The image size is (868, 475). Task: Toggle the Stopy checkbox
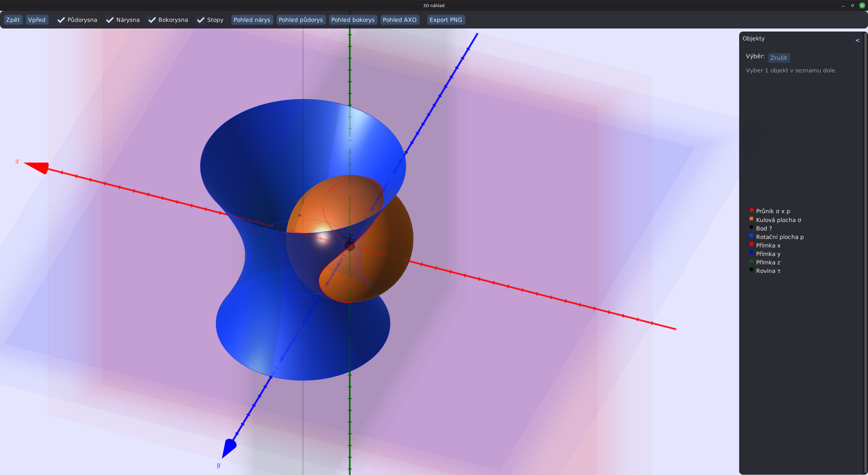tap(210, 20)
